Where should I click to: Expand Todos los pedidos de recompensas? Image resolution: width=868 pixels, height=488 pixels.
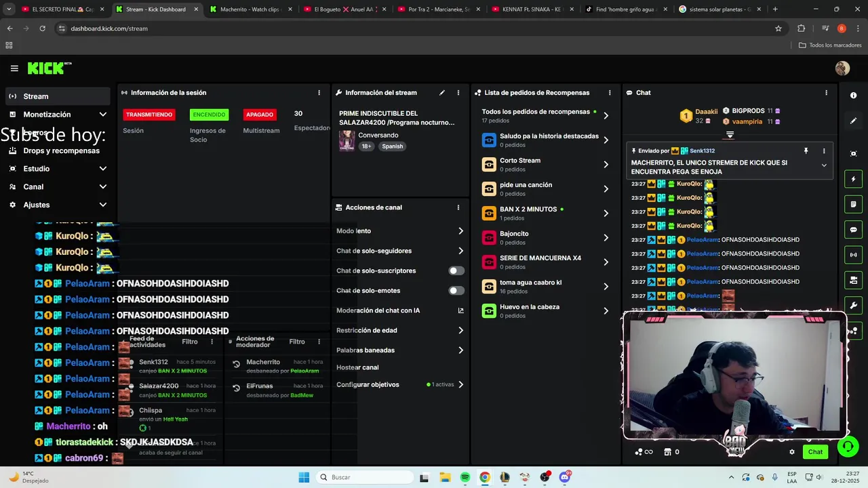coord(545,115)
